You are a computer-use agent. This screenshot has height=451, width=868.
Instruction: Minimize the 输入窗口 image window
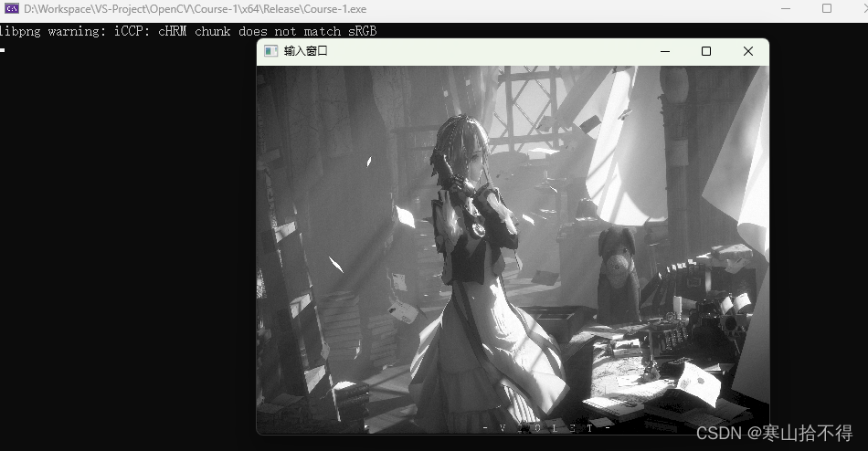[665, 51]
